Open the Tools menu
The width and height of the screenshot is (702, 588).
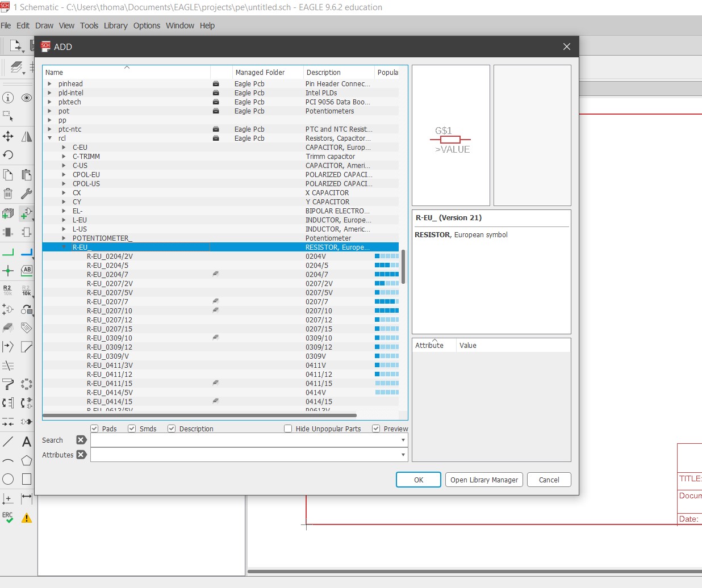89,26
